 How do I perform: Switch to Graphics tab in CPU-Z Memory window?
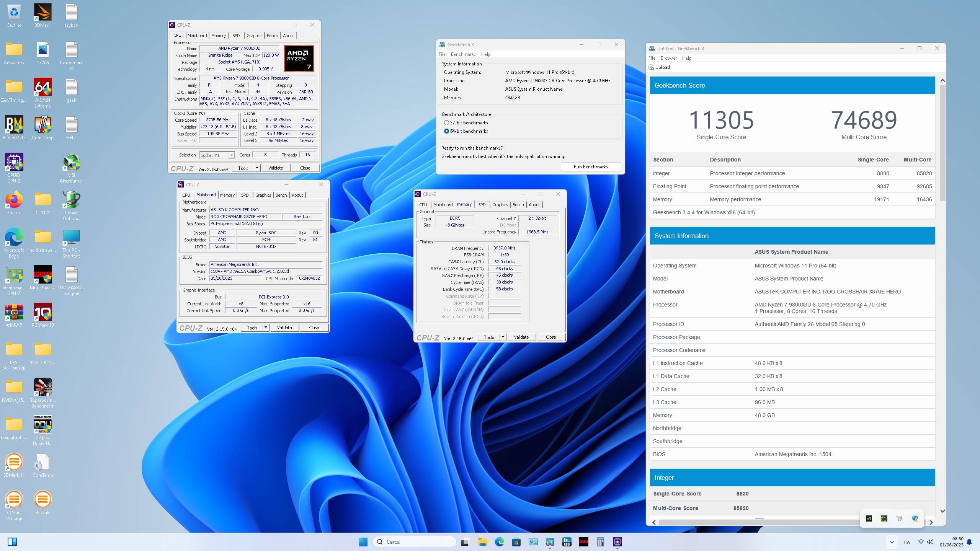500,205
